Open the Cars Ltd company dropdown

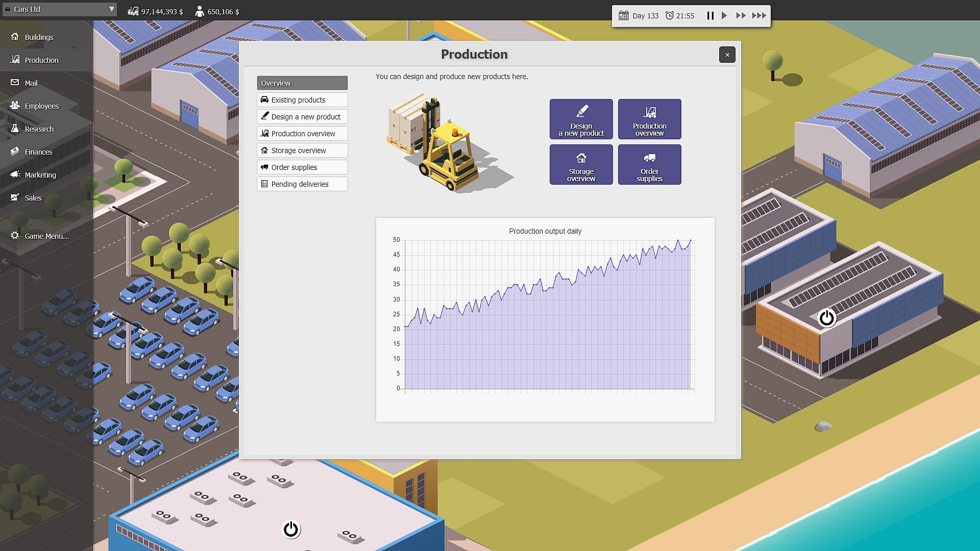[x=60, y=9]
